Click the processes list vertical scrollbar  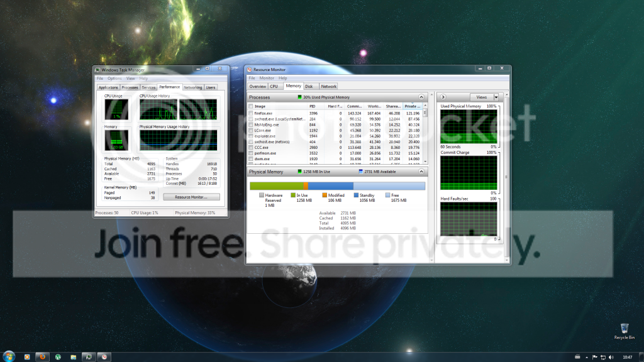(x=425, y=133)
